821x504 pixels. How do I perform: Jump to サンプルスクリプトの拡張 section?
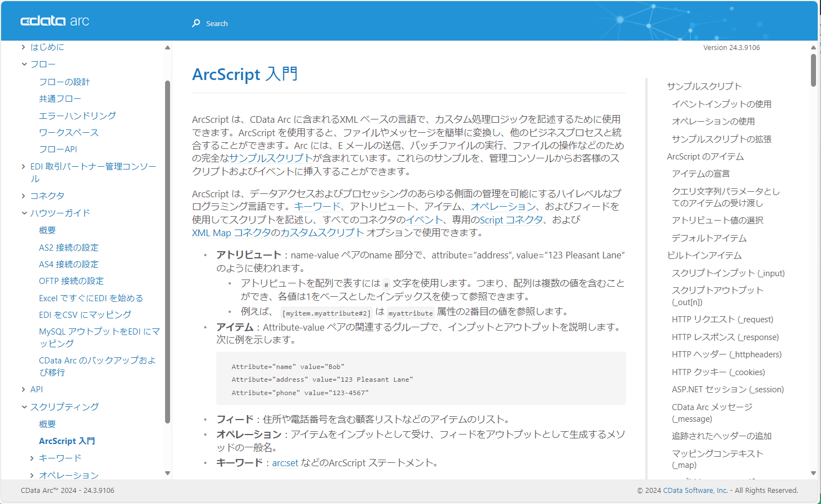722,139
